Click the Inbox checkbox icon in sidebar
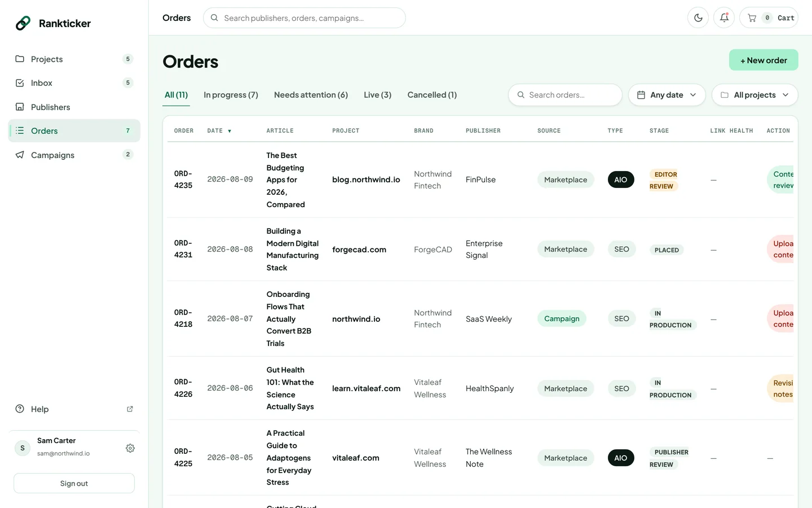Viewport: 812px width, 508px height. click(20, 83)
